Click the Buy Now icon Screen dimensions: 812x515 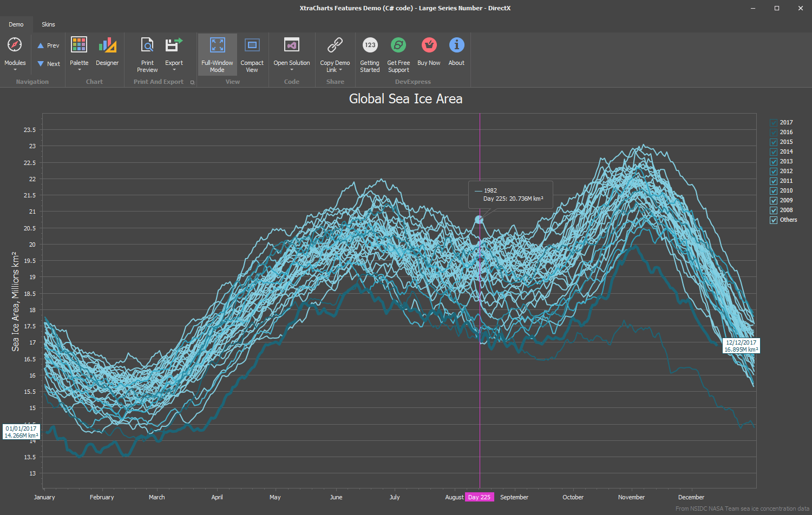pyautogui.click(x=429, y=45)
